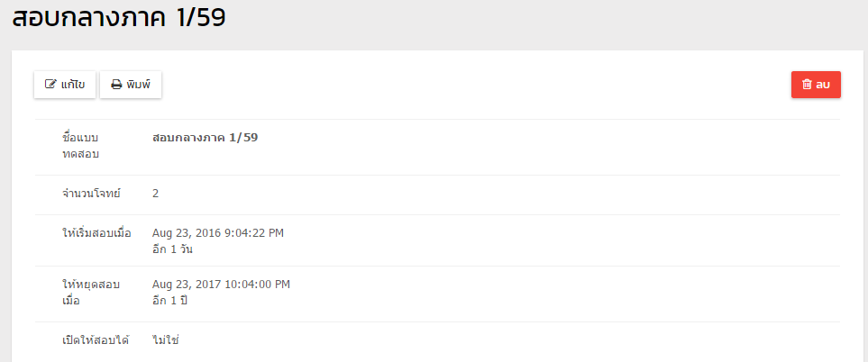The image size is (868, 362).
Task: Click the trash can icon
Action: click(x=807, y=85)
